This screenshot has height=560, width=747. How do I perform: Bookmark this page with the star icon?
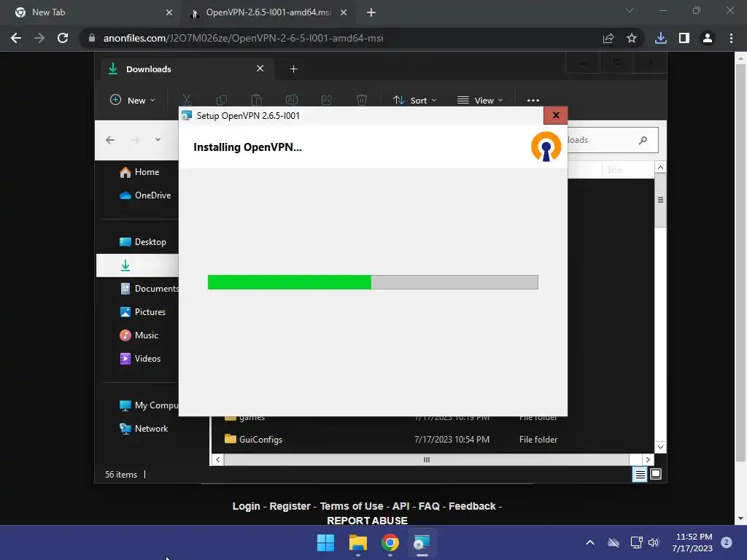[632, 38]
